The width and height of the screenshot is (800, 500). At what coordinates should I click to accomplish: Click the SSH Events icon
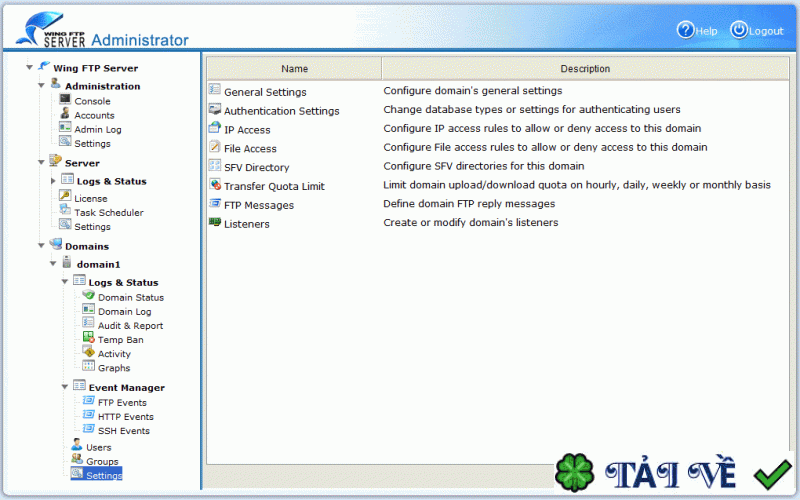pyautogui.click(x=89, y=429)
